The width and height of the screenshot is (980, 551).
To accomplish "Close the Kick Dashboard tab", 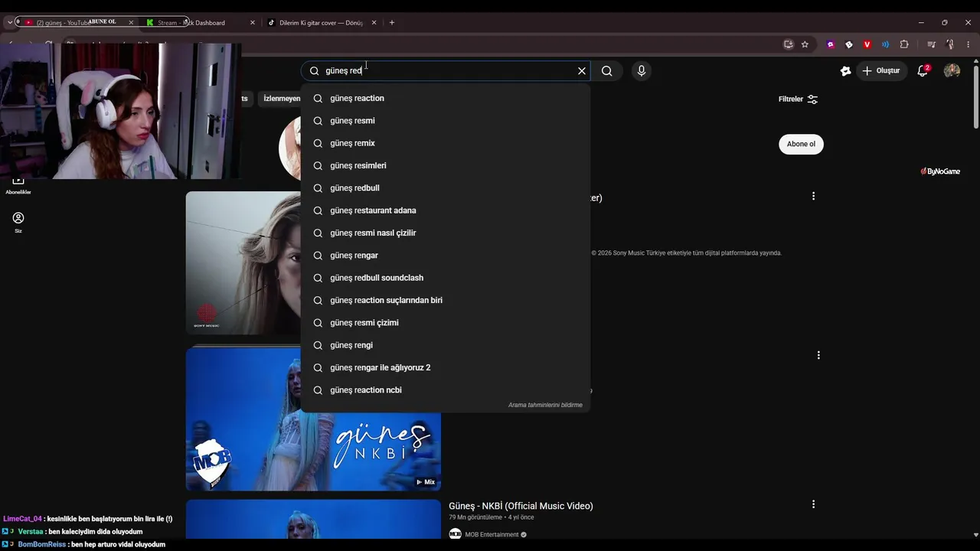I will pyautogui.click(x=253, y=23).
